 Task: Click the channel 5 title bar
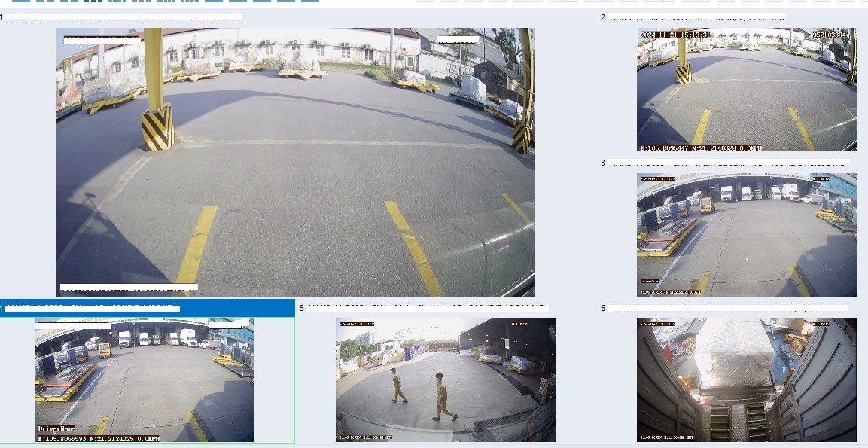(x=422, y=308)
